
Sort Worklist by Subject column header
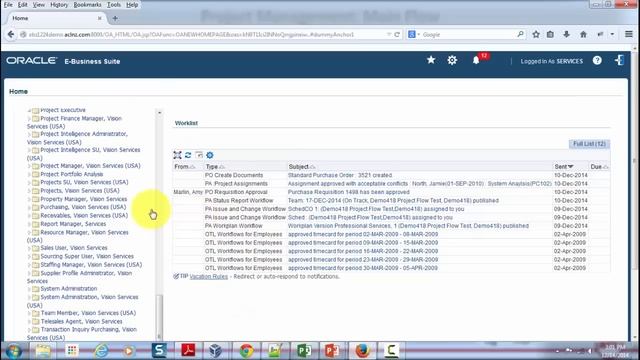coord(302,167)
